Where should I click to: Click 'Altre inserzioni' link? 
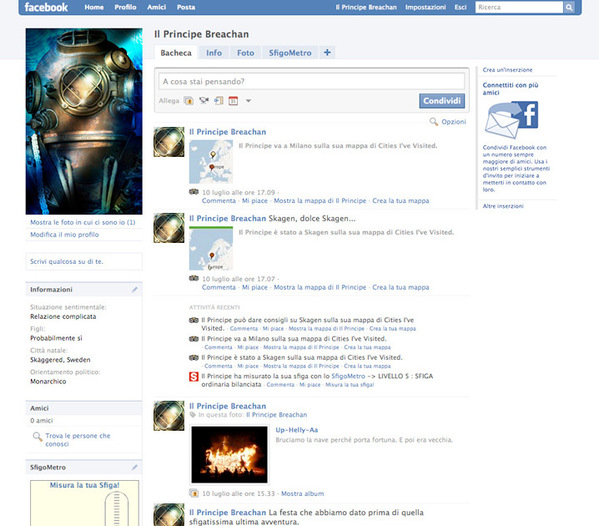[x=503, y=206]
